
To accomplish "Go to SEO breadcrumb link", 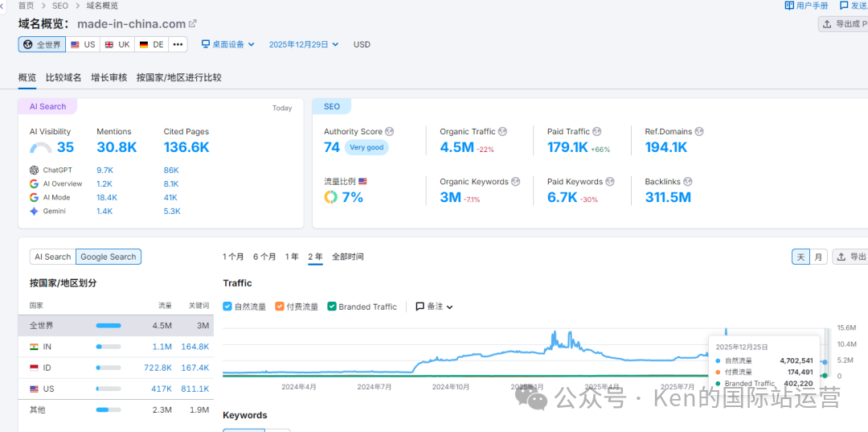I will pos(60,6).
